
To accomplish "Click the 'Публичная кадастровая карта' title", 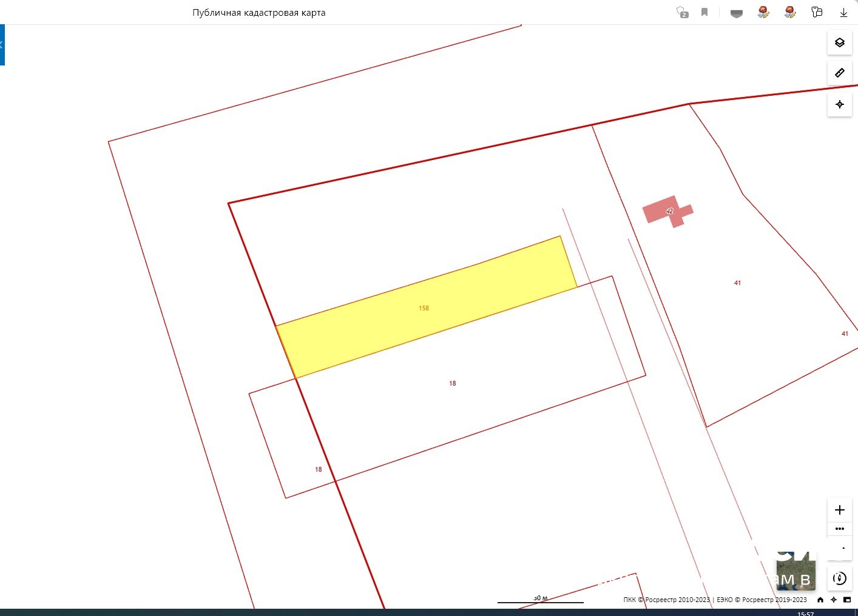I will point(259,12).
